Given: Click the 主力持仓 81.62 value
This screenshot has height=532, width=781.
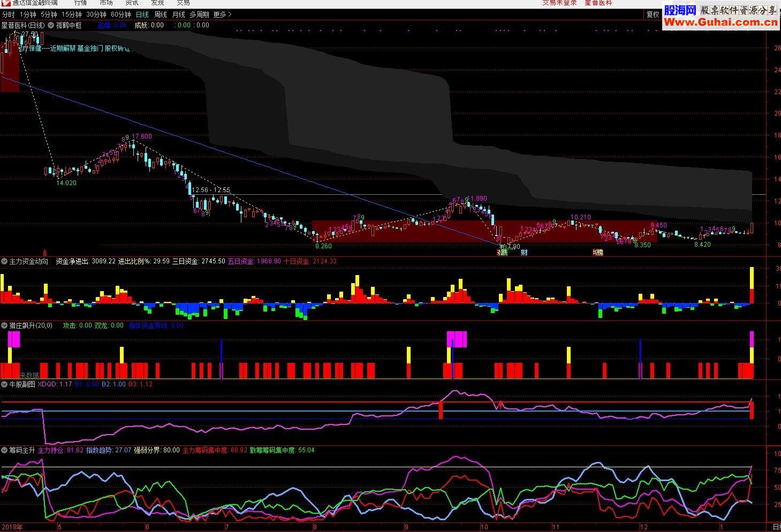Looking at the screenshot, I should tap(60, 450).
